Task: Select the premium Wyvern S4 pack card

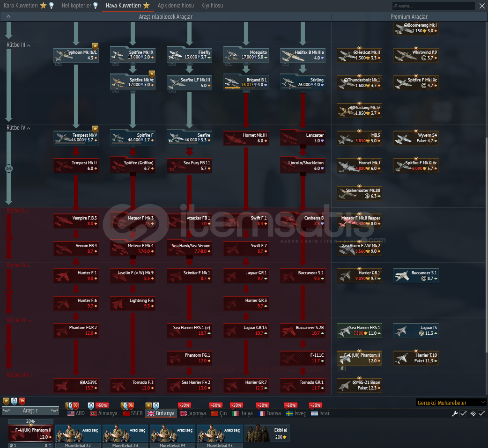Action: [416, 138]
